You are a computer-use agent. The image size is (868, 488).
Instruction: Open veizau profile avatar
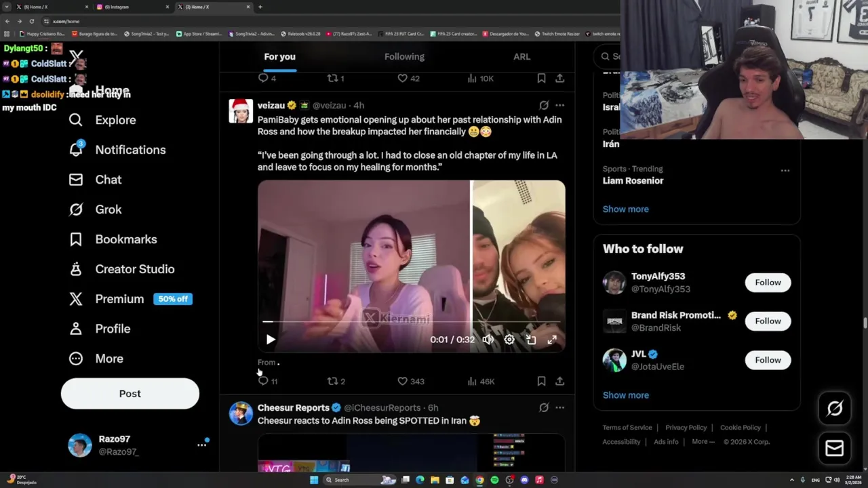[241, 111]
